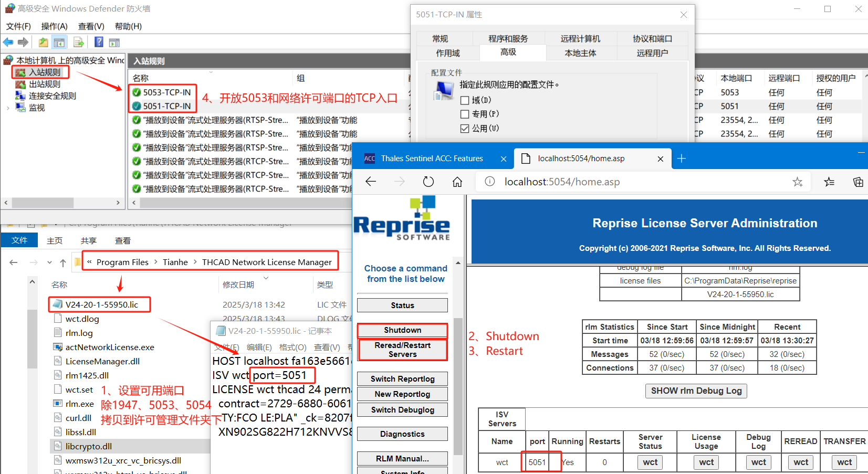The width and height of the screenshot is (868, 474).
Task: Switch to the 本地主体 tab
Action: coord(580,53)
